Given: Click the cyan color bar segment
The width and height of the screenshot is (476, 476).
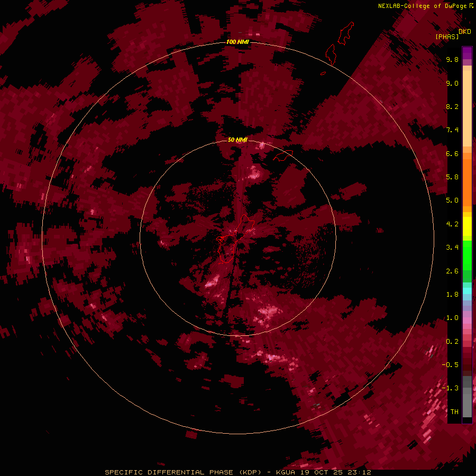Looking at the screenshot, I should tap(467, 291).
